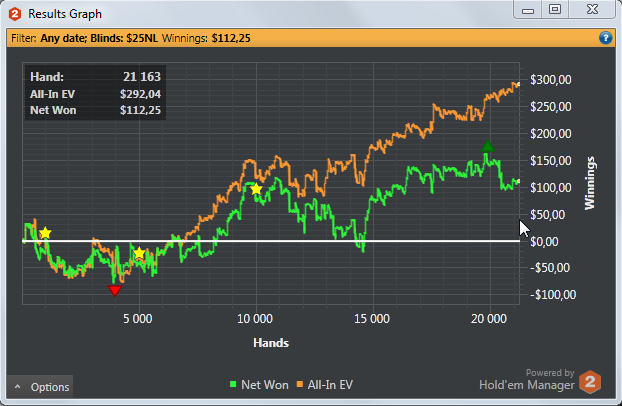Screen dimensions: 622x406
Task: Click the Hands axis title
Action: pos(271,343)
